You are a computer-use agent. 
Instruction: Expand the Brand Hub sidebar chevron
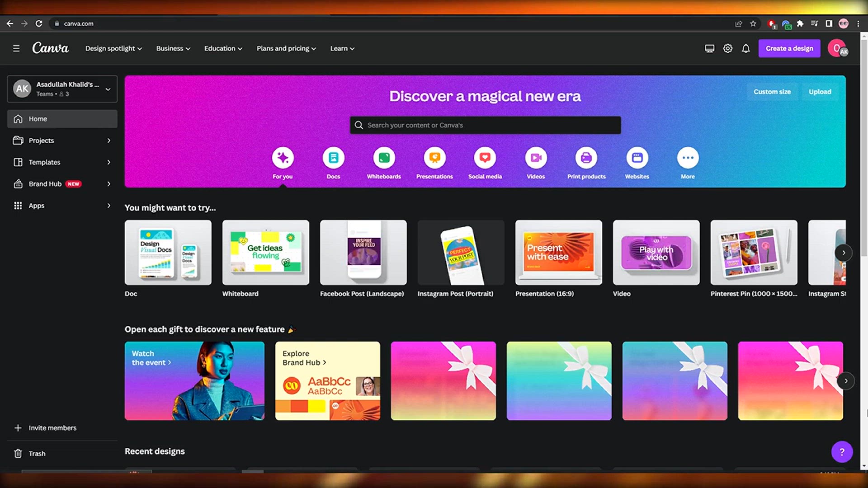coord(109,184)
